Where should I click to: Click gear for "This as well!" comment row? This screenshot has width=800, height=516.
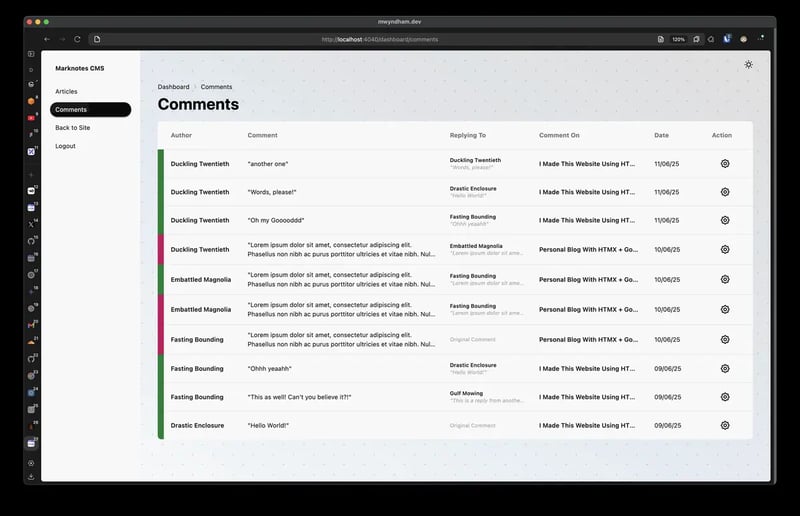724,397
